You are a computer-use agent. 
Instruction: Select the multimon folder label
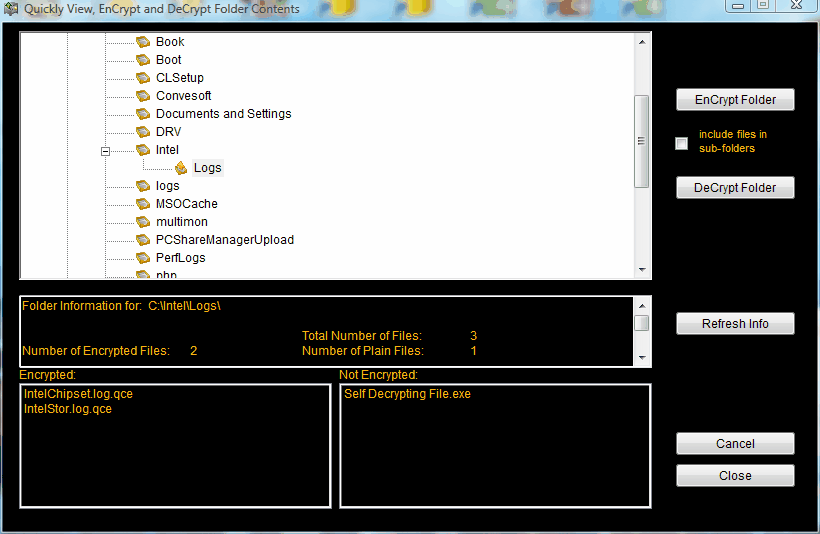tap(181, 222)
